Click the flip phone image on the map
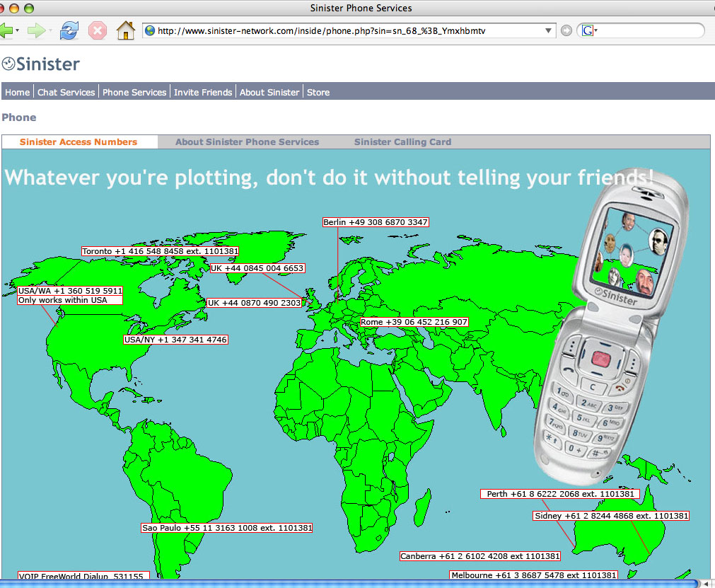Image resolution: width=715 pixels, height=588 pixels. pyautogui.click(x=612, y=326)
